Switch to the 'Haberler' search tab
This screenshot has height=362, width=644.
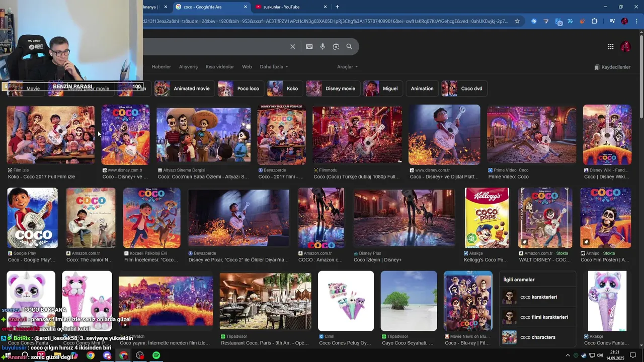(x=162, y=67)
